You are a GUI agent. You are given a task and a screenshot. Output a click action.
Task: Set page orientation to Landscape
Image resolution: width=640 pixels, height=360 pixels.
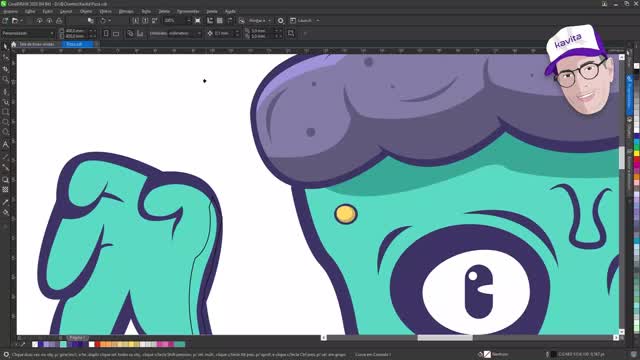click(116, 33)
